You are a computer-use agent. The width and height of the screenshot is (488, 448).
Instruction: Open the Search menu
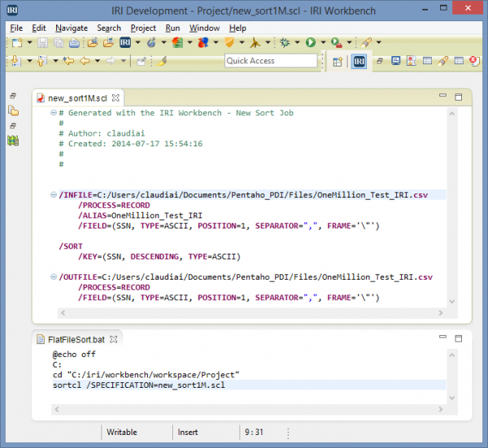pyautogui.click(x=109, y=28)
